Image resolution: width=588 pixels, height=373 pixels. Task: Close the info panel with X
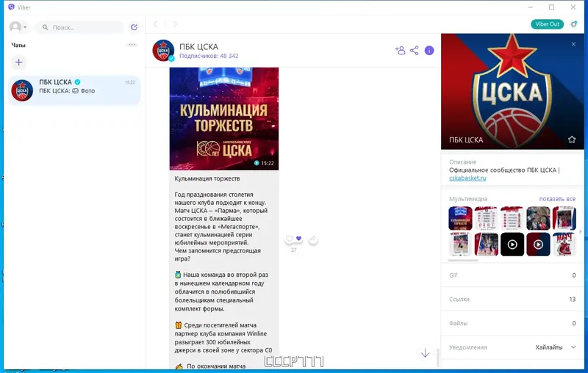573,44
